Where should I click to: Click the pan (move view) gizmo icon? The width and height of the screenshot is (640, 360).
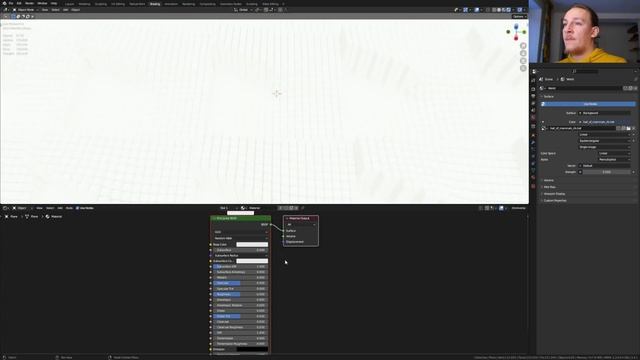[523, 53]
